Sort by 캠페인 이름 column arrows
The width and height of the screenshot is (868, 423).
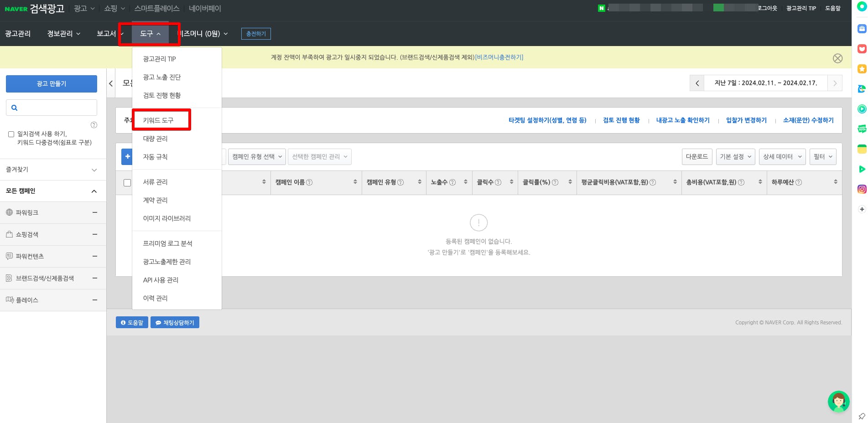[x=355, y=182]
